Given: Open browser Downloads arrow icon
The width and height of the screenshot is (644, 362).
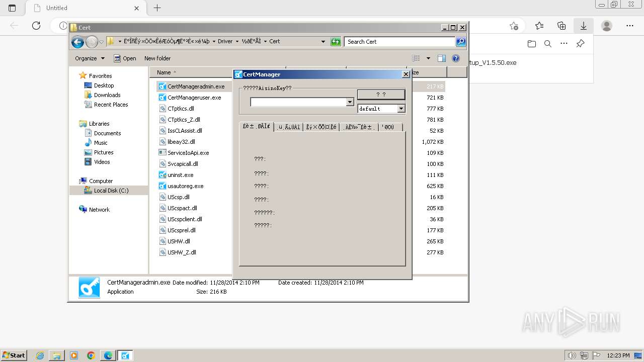Looking at the screenshot, I should pyautogui.click(x=584, y=26).
